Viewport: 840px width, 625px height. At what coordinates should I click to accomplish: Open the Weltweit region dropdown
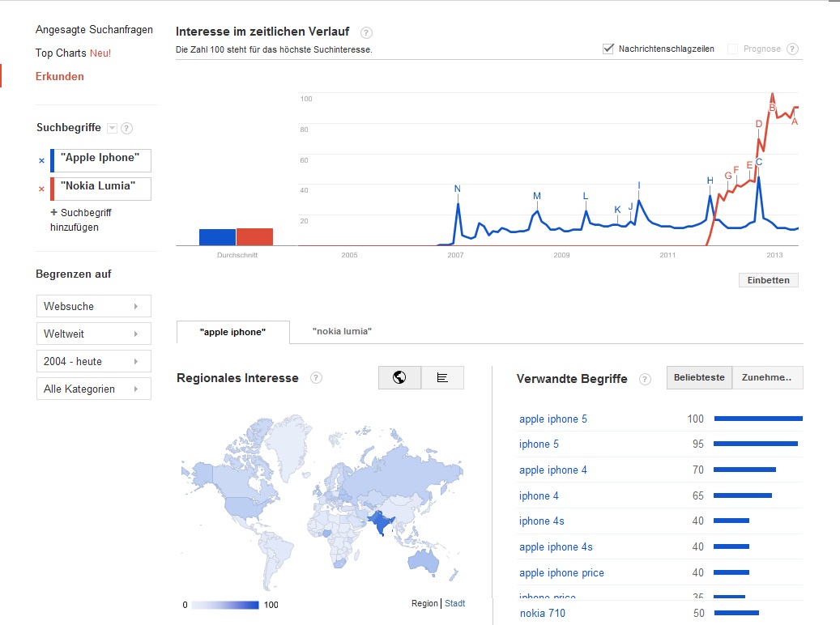(x=93, y=334)
